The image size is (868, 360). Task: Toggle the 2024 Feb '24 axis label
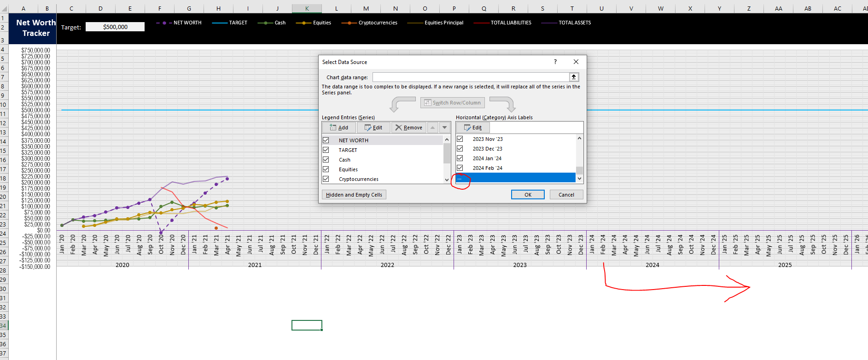(x=460, y=168)
